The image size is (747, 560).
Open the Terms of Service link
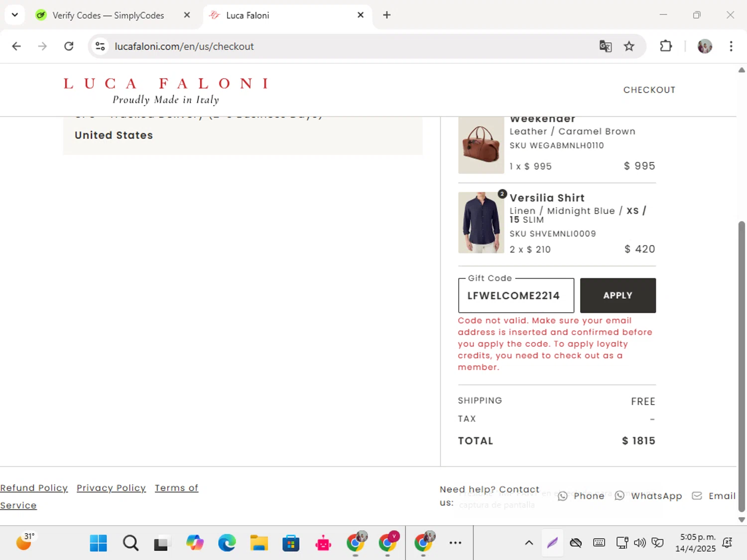tap(176, 488)
